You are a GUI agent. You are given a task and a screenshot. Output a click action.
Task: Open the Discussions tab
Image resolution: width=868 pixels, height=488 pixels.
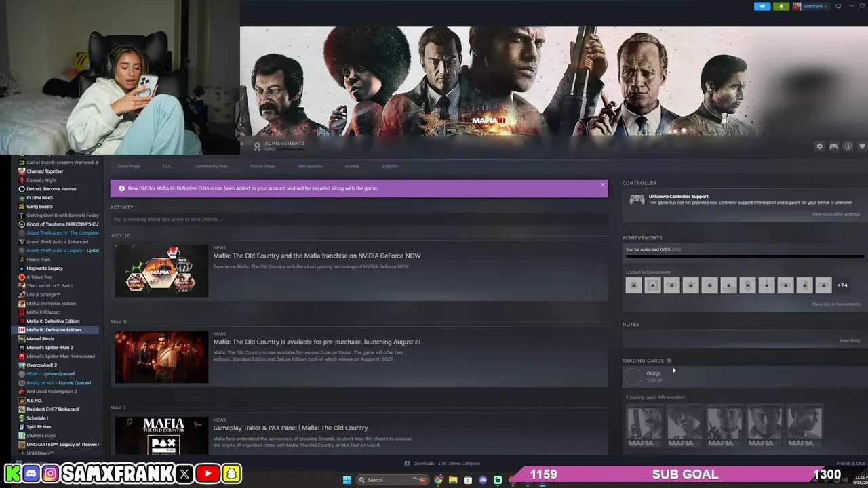click(310, 166)
